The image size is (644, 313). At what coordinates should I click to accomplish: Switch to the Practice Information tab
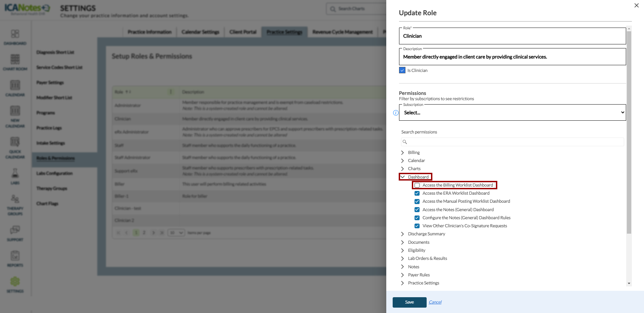pyautogui.click(x=149, y=32)
